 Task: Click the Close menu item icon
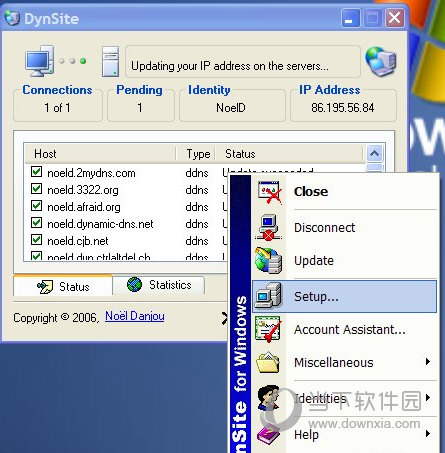coord(269,192)
